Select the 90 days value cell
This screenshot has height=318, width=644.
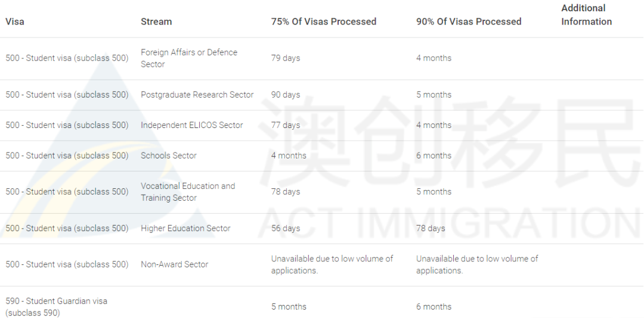point(286,95)
